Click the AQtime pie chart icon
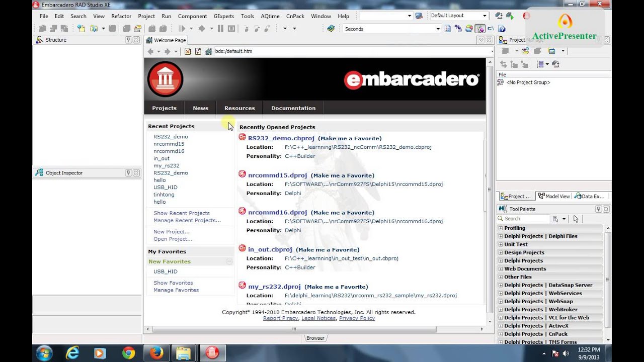 (469, 29)
